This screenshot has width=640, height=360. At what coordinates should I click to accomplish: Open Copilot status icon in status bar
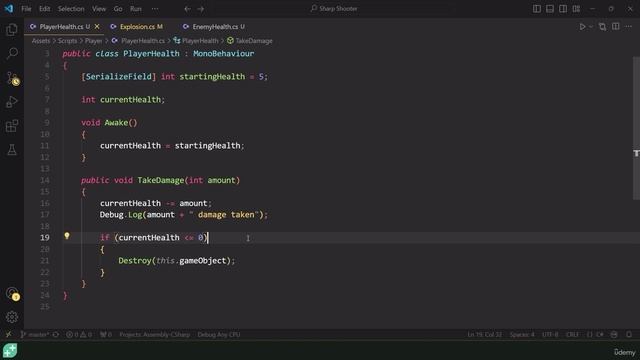[614, 334]
